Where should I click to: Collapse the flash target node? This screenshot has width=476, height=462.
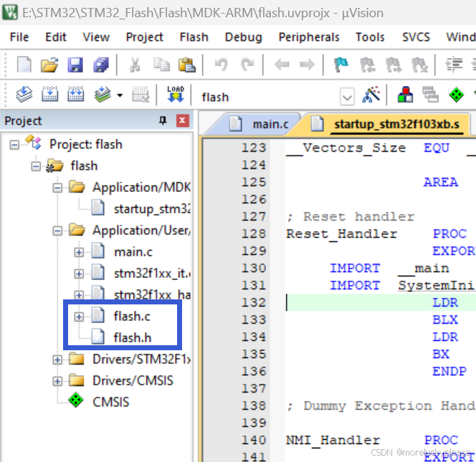click(36, 166)
